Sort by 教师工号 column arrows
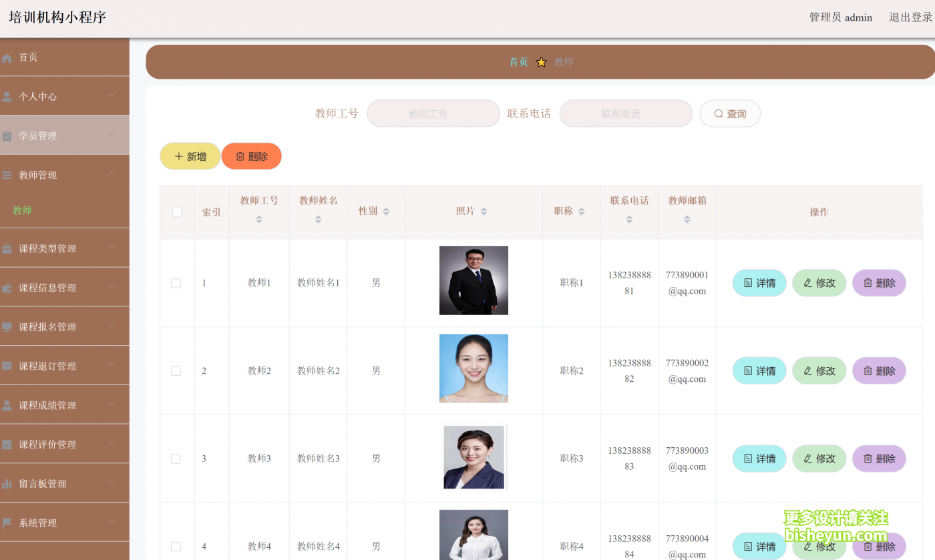This screenshot has height=560, width=935. (259, 219)
